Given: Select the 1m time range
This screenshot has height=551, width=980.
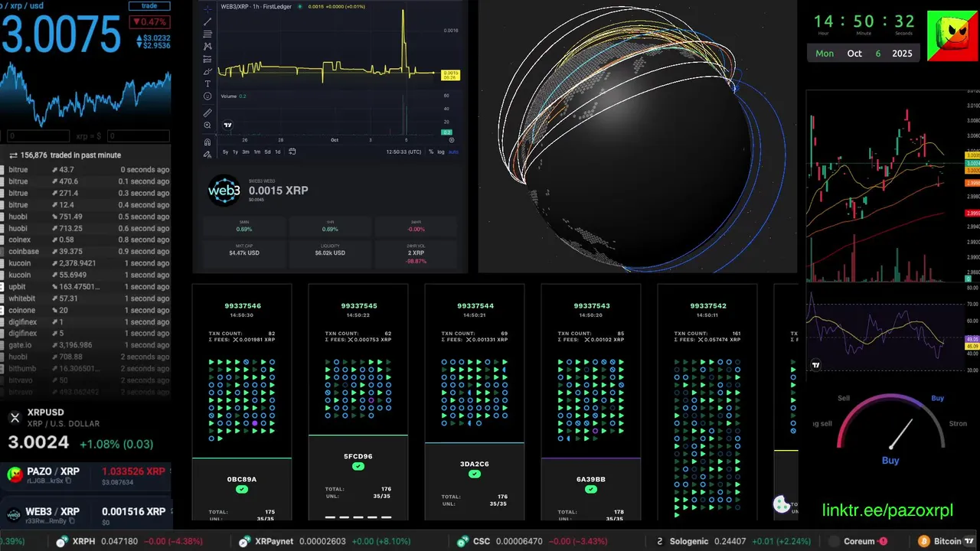Looking at the screenshot, I should tap(256, 152).
